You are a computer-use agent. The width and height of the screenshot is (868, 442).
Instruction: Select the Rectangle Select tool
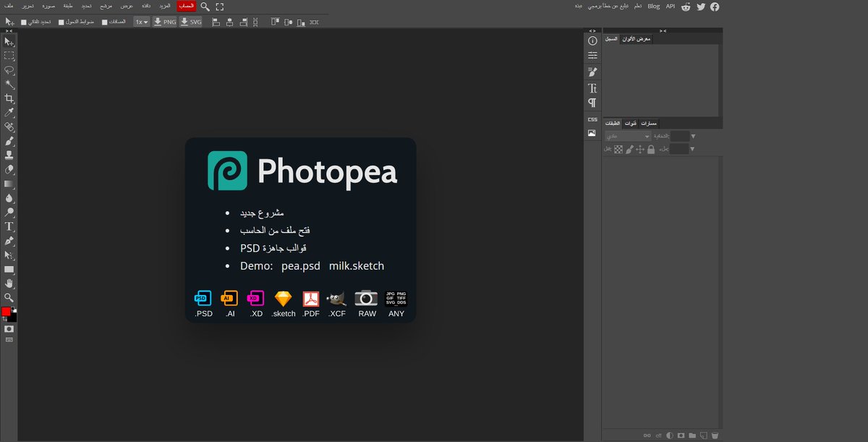(9, 56)
